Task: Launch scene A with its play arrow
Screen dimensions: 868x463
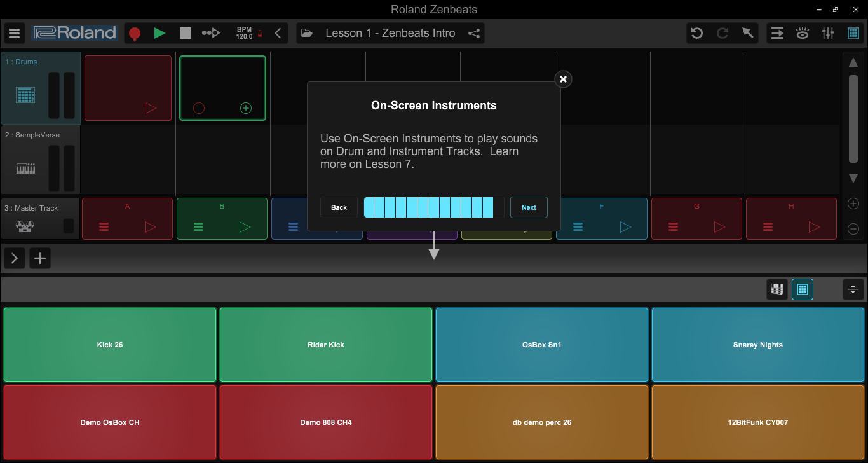Action: click(151, 226)
